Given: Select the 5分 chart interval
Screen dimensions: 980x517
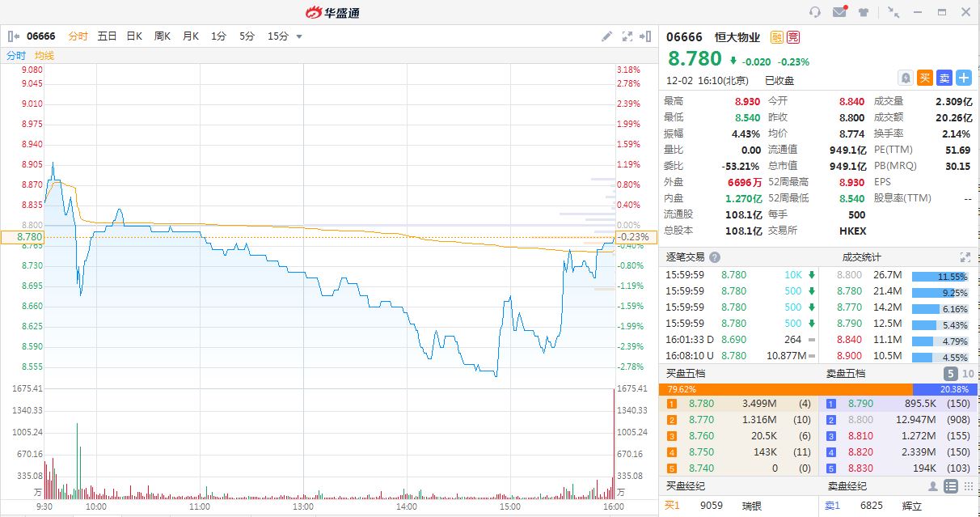Looking at the screenshot, I should point(247,36).
